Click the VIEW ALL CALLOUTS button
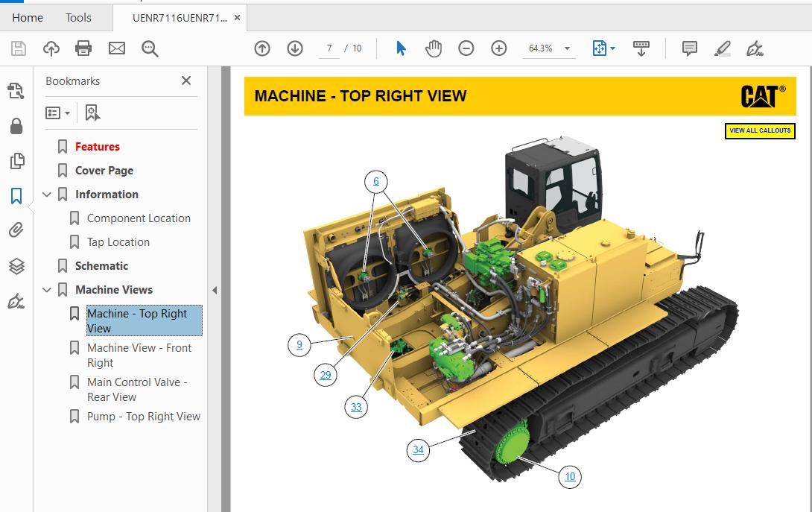 (x=760, y=130)
